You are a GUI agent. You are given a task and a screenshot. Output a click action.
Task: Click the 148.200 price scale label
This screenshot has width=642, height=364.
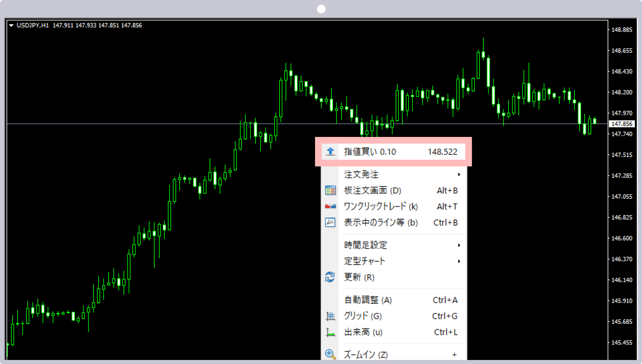(x=622, y=92)
